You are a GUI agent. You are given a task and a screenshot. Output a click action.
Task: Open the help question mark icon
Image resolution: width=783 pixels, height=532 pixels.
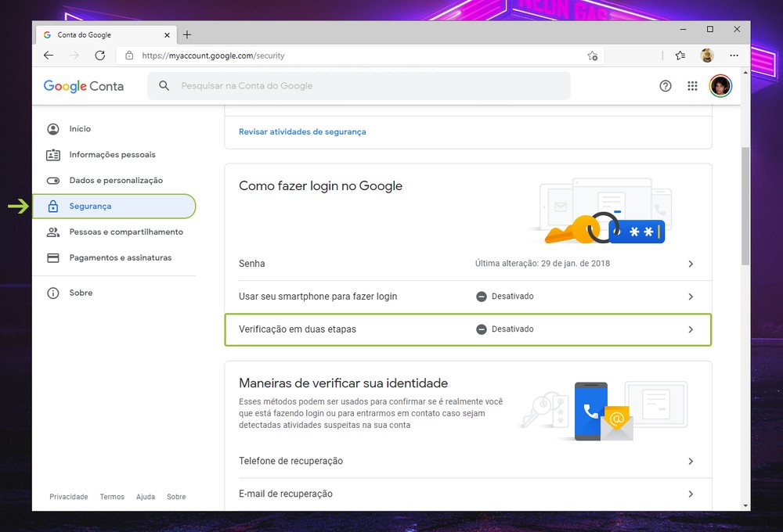(666, 86)
